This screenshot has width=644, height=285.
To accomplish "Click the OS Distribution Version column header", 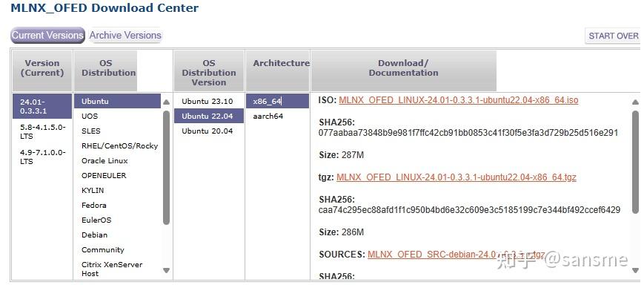I will coord(209,71).
